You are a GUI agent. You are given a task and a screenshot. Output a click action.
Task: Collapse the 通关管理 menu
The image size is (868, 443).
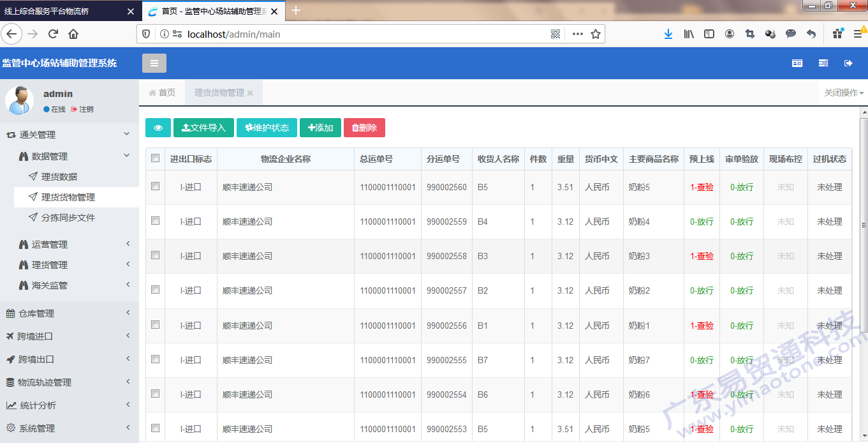tap(70, 135)
